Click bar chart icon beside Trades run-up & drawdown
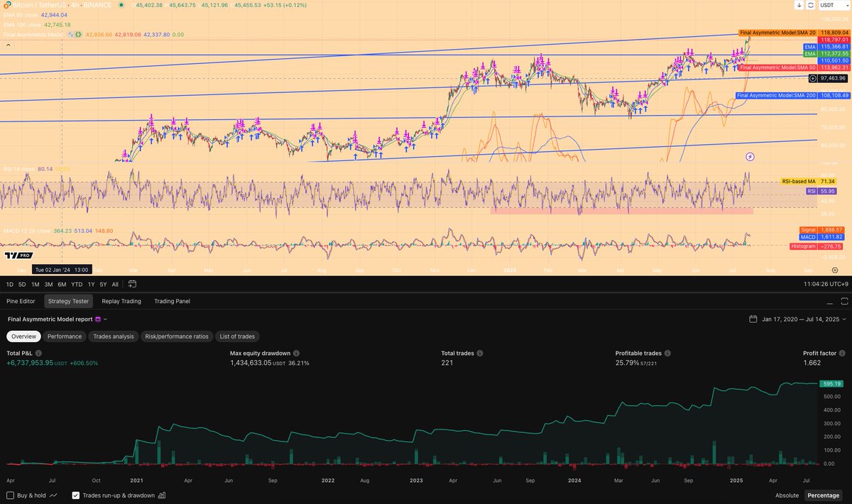 pos(162,495)
